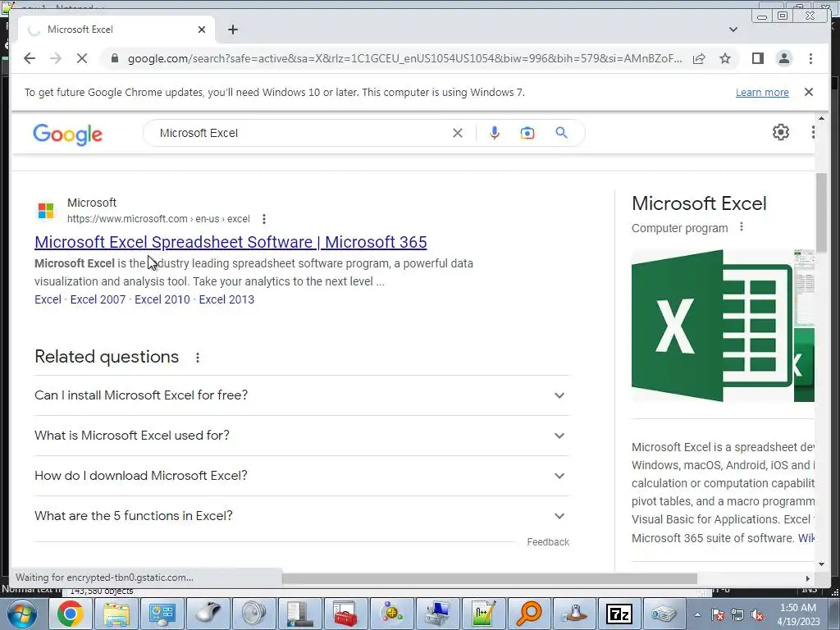Image resolution: width=840 pixels, height=630 pixels.
Task: View site information lock icon
Action: (x=114, y=58)
